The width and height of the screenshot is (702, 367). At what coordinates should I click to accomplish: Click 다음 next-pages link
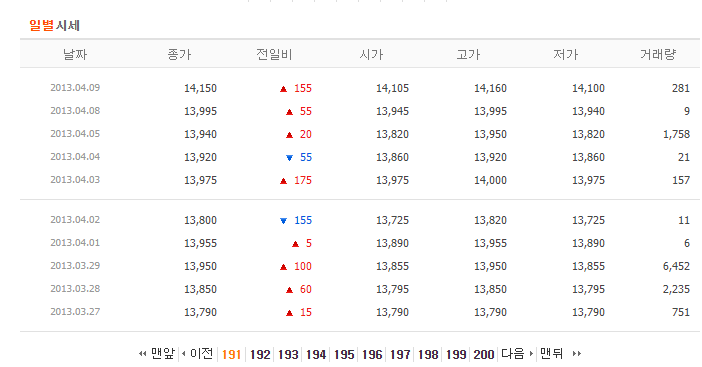click(513, 354)
